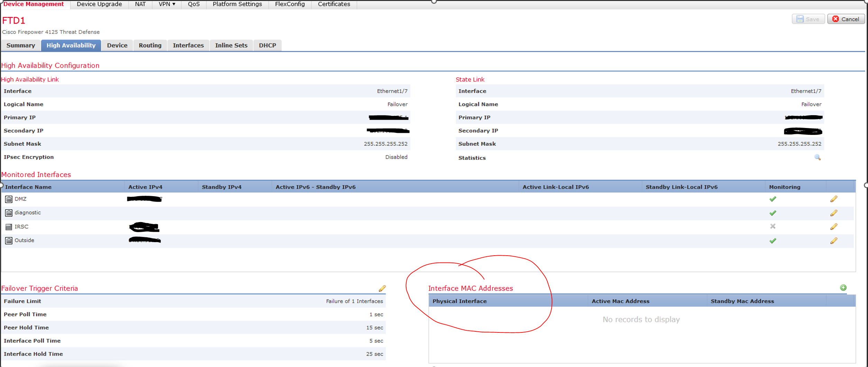Edit the DMZ monitored interface settings
This screenshot has height=367, width=868.
(834, 199)
